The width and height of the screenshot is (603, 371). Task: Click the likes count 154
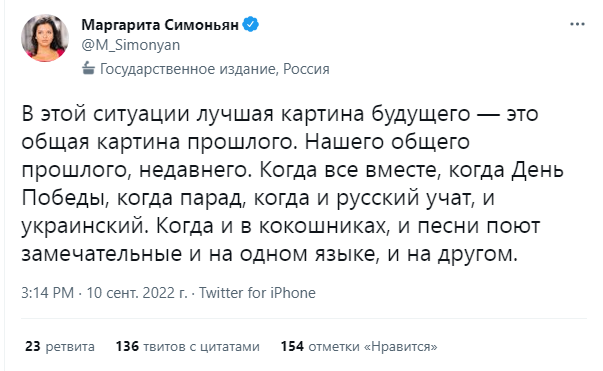(x=292, y=346)
